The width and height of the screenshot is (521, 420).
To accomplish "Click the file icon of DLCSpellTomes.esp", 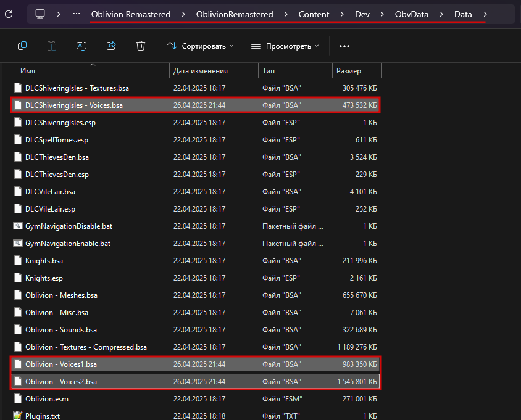I will [18, 140].
